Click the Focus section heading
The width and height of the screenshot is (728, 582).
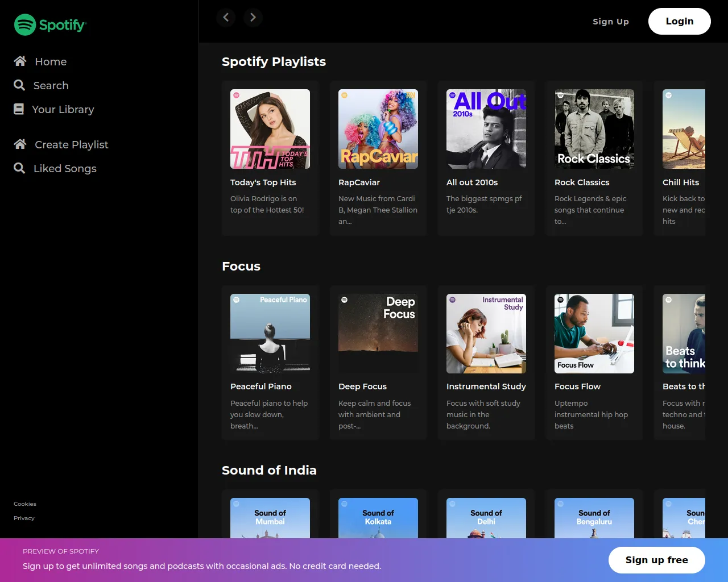point(241,266)
